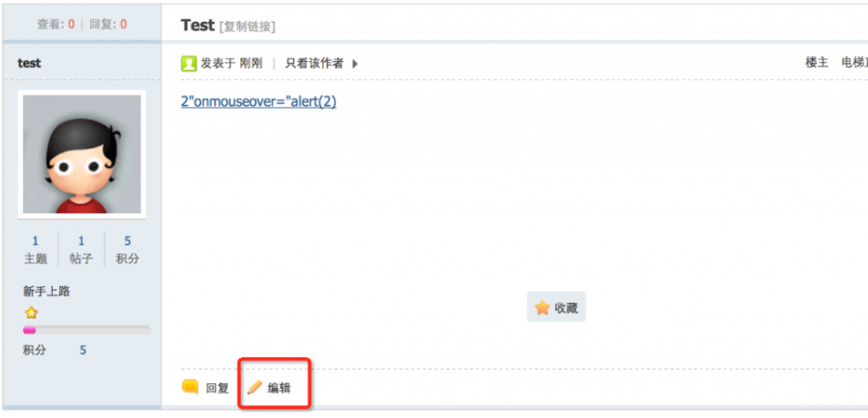The image size is (868, 418).
Task: Open the 回复 reply link
Action: 217,388
